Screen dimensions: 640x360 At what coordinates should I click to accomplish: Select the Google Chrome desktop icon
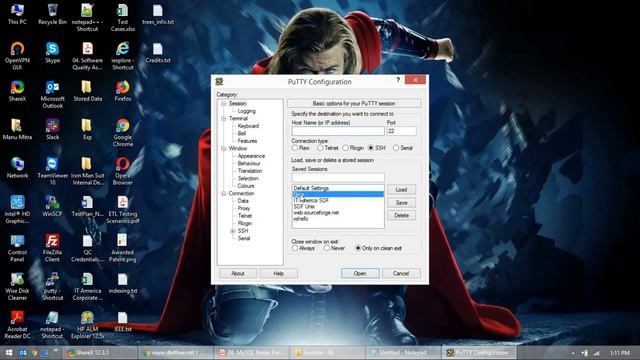click(x=122, y=133)
